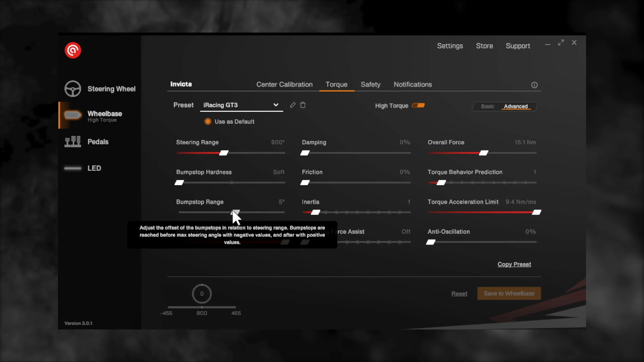644x362 pixels.
Task: Toggle the High Torque switch
Action: 418,106
